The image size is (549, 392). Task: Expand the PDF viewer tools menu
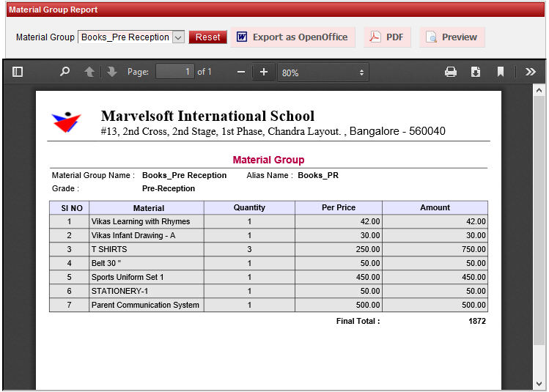531,72
